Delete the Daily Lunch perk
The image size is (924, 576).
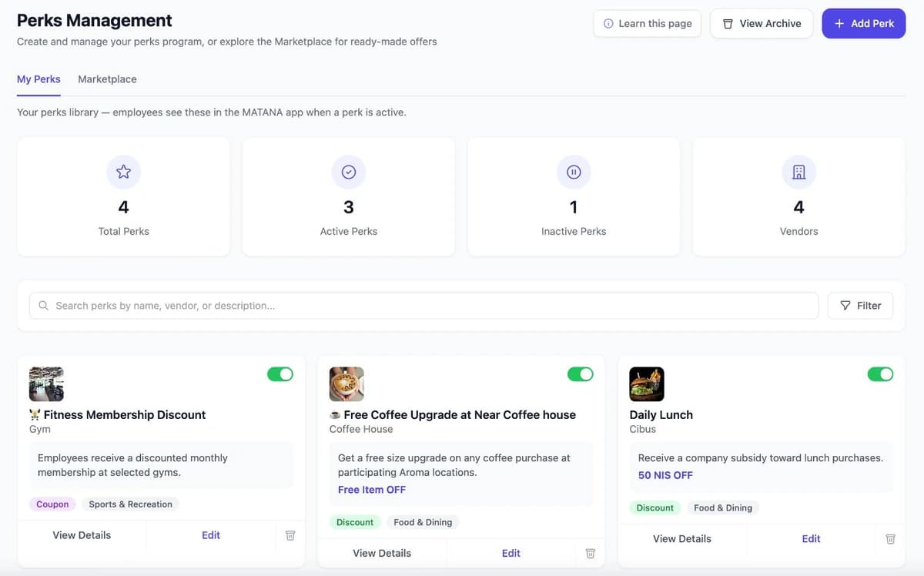[x=890, y=539]
